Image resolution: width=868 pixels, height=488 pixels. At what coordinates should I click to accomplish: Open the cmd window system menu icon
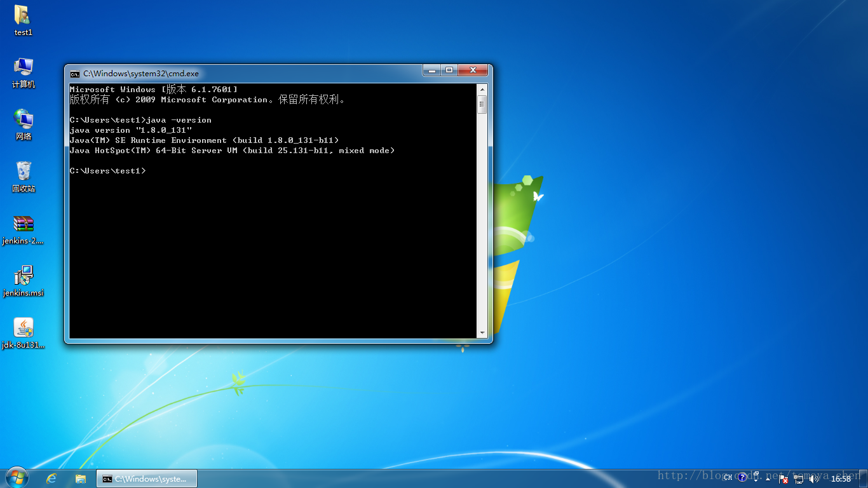coord(75,74)
